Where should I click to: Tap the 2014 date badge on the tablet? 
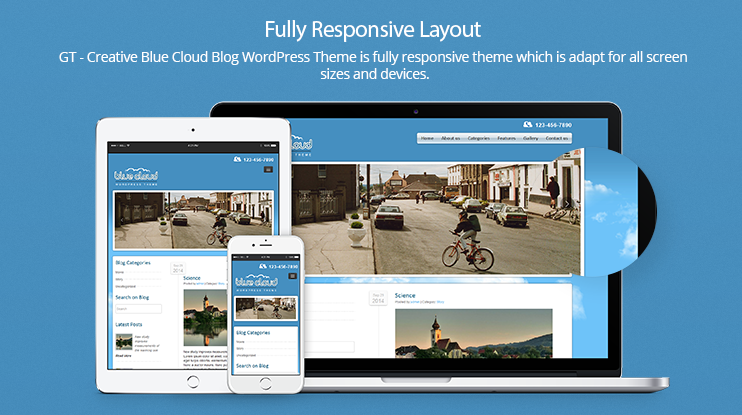(178, 268)
